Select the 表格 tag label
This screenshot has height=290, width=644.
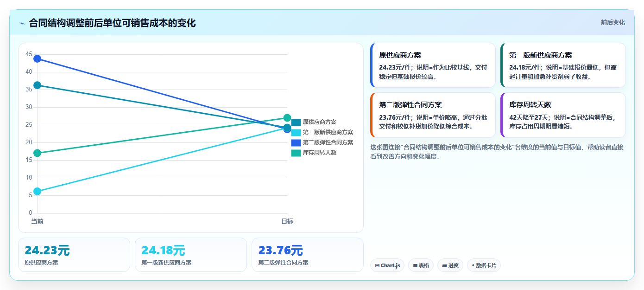point(424,266)
